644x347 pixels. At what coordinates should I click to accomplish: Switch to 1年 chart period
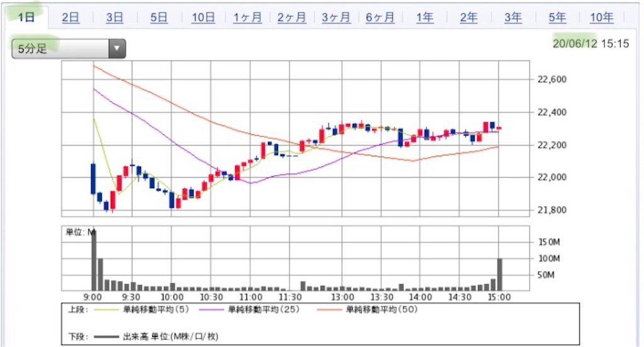(425, 17)
